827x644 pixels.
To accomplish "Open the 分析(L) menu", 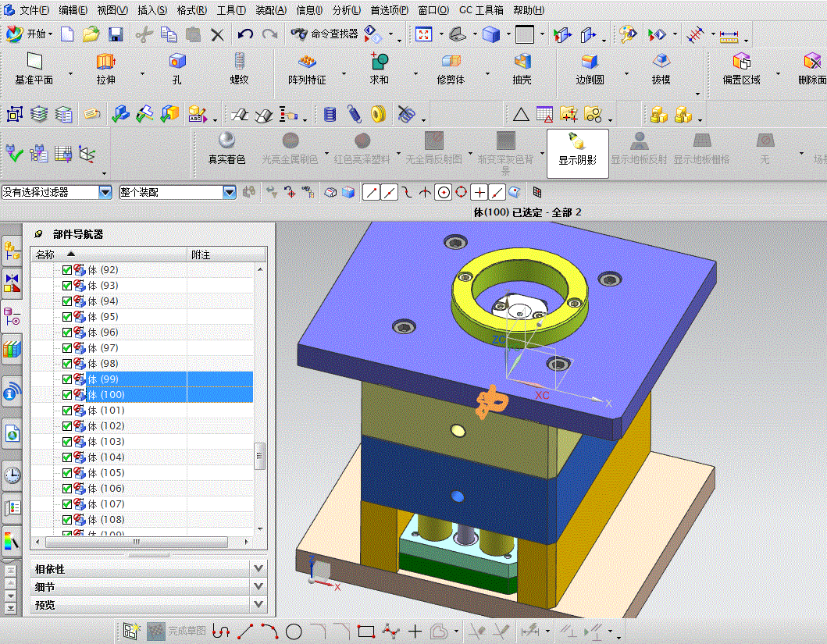I will click(347, 10).
